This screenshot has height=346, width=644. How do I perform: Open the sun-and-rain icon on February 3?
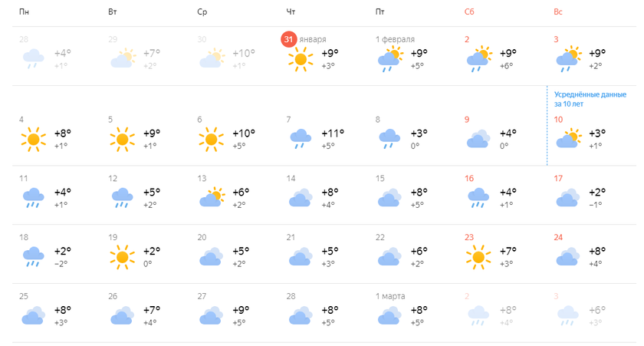(569, 59)
